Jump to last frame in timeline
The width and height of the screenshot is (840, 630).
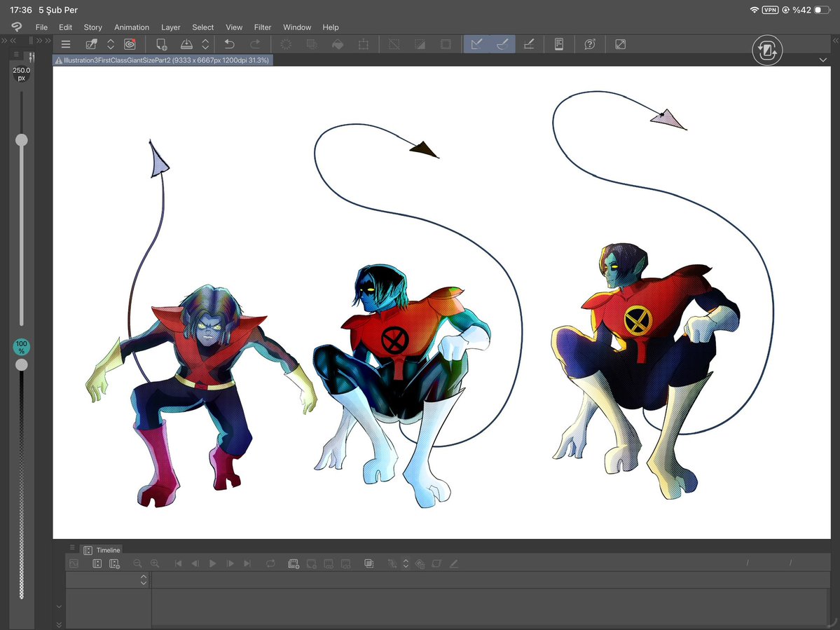(247, 563)
